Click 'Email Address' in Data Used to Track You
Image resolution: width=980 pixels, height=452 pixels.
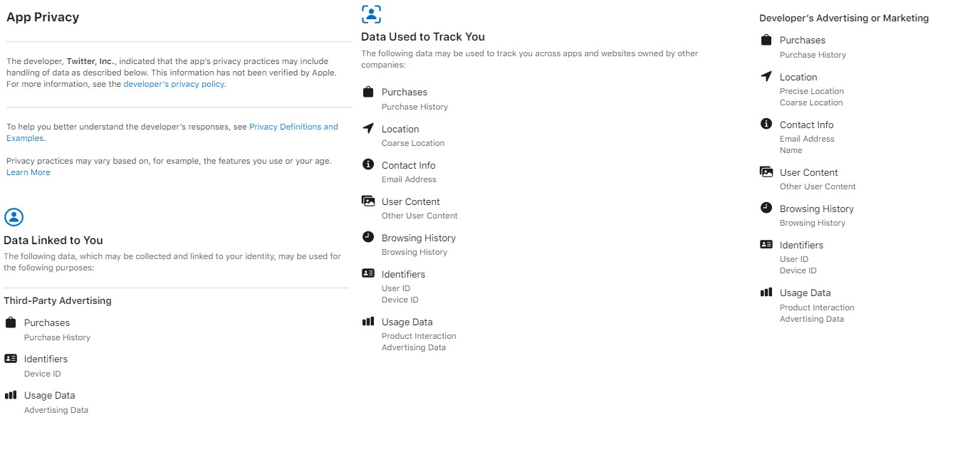pos(409,179)
